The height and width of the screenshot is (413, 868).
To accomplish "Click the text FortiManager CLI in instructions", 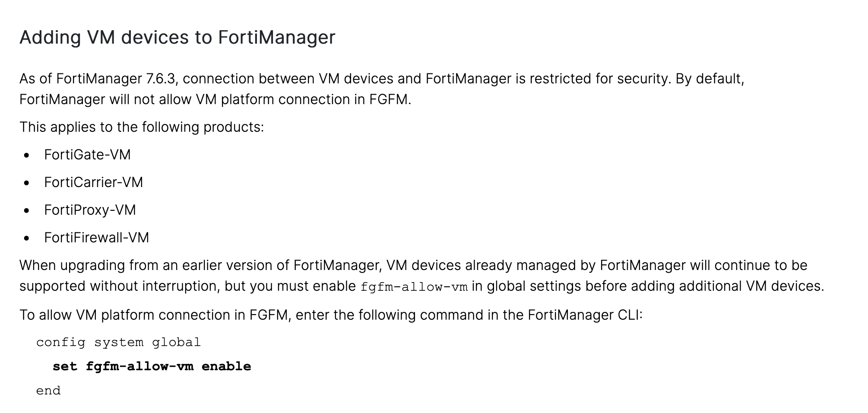I will click(585, 315).
